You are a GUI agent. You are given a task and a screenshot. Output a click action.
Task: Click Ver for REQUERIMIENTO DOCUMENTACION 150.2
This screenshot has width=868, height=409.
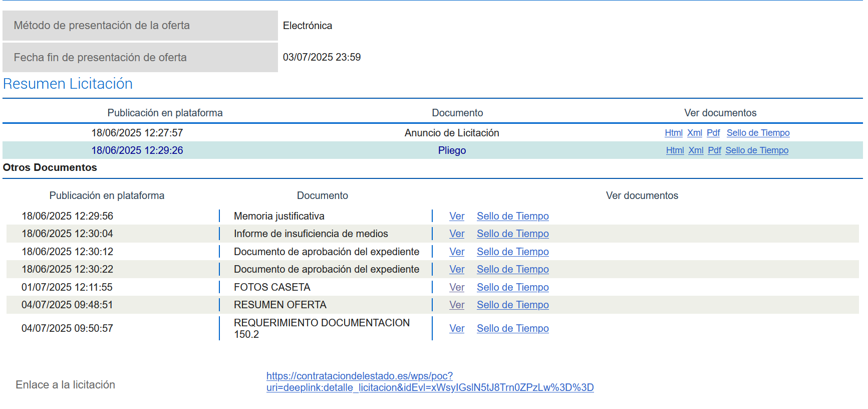[457, 328]
